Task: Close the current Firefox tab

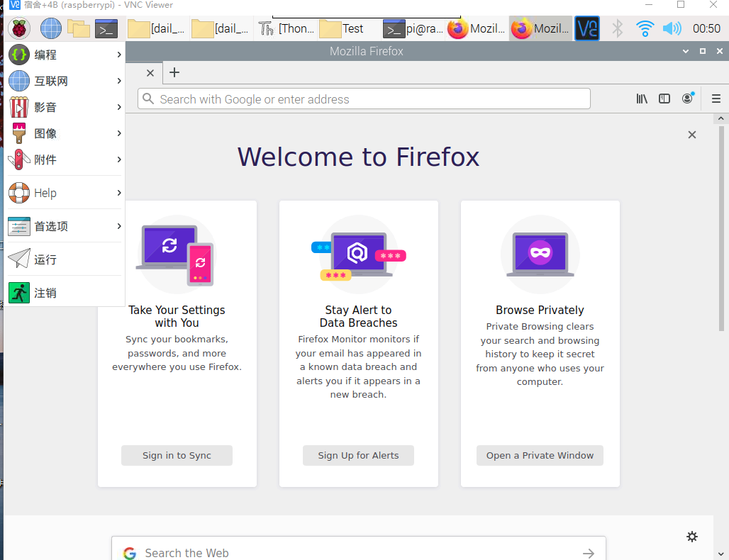Action: click(x=150, y=73)
